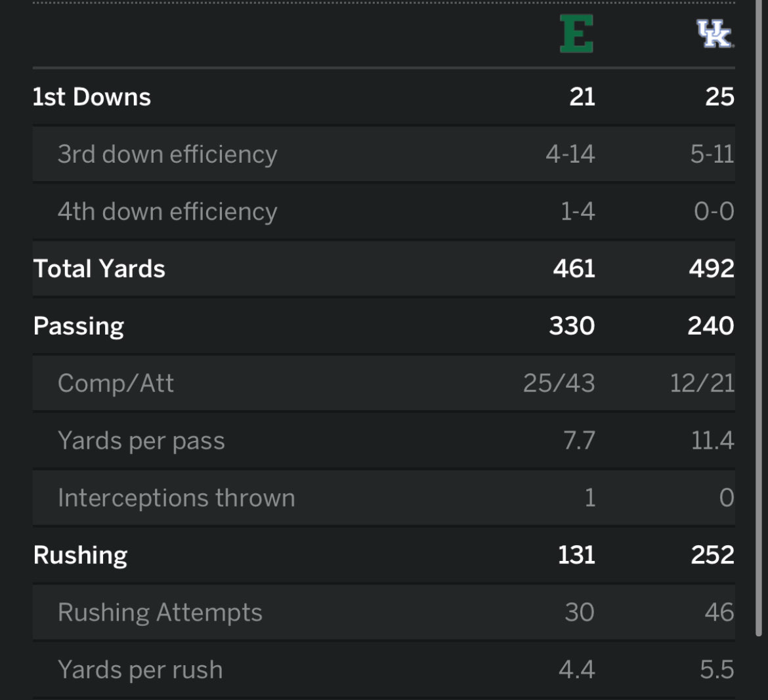The width and height of the screenshot is (768, 700).
Task: Click Kentucky's total yards value 492
Action: [x=711, y=268]
